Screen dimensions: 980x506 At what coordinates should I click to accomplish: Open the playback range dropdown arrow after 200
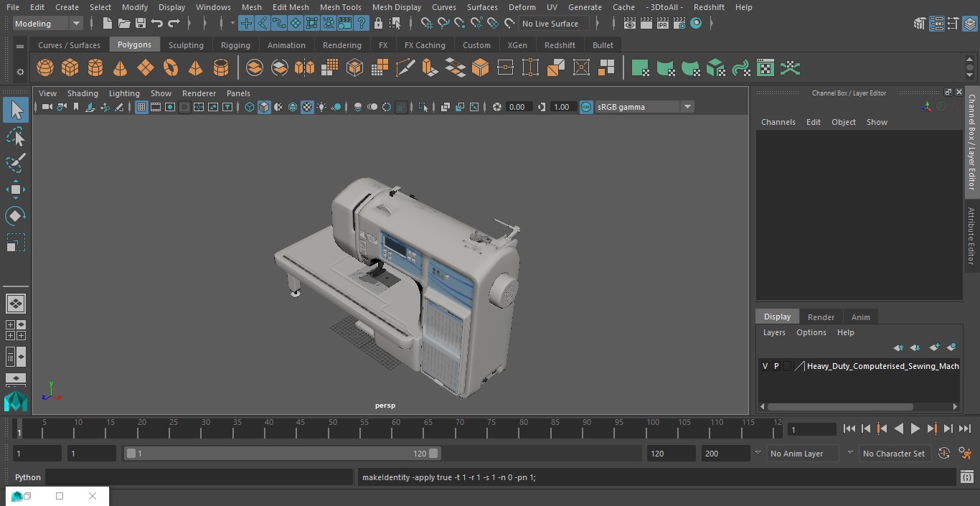[x=758, y=453]
